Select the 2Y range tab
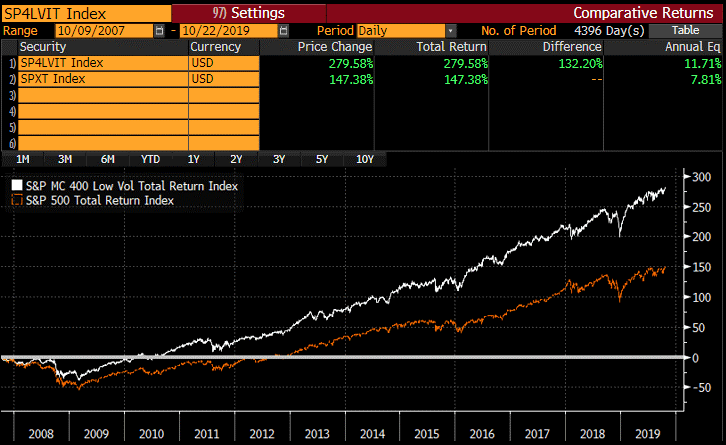The image size is (726, 445). click(236, 159)
